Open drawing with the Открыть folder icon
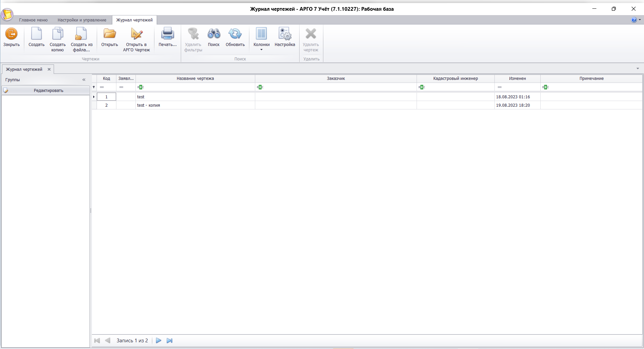 pos(110,34)
